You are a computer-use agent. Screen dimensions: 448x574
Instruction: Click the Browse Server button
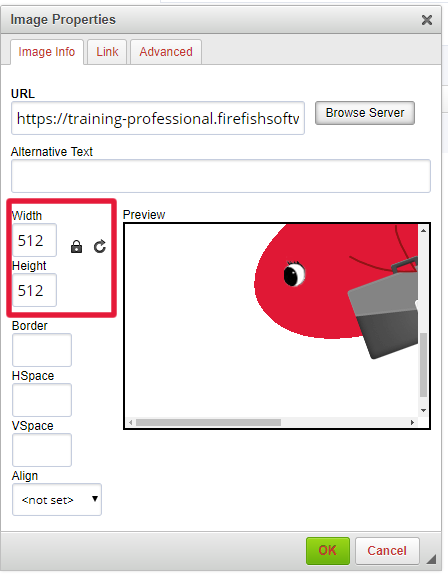tap(365, 113)
